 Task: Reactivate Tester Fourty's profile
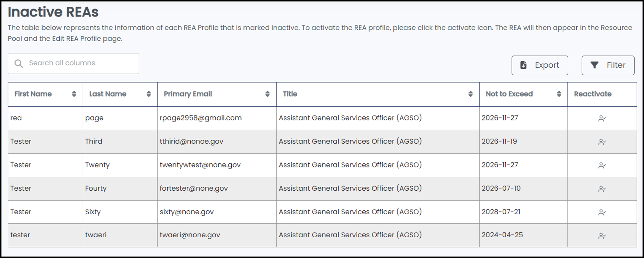tap(602, 189)
